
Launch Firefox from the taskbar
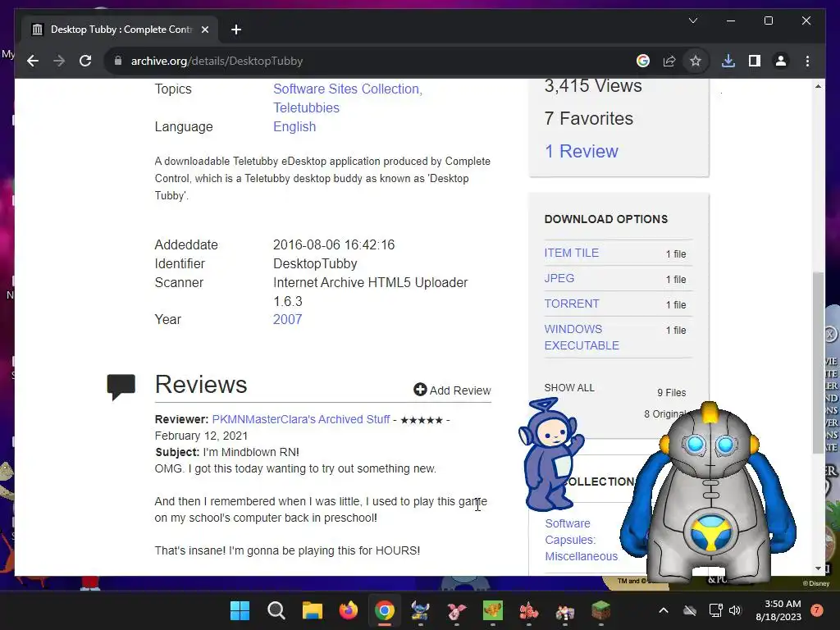(x=348, y=610)
